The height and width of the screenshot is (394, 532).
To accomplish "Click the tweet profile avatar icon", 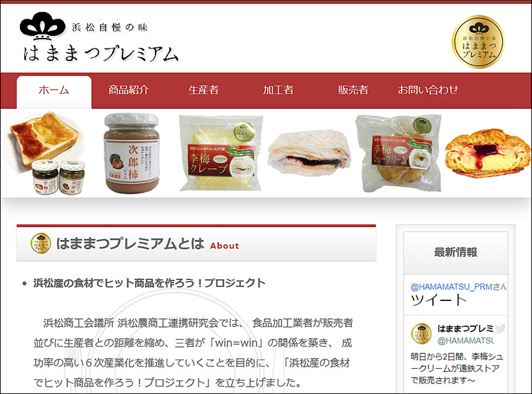I will point(422,334).
